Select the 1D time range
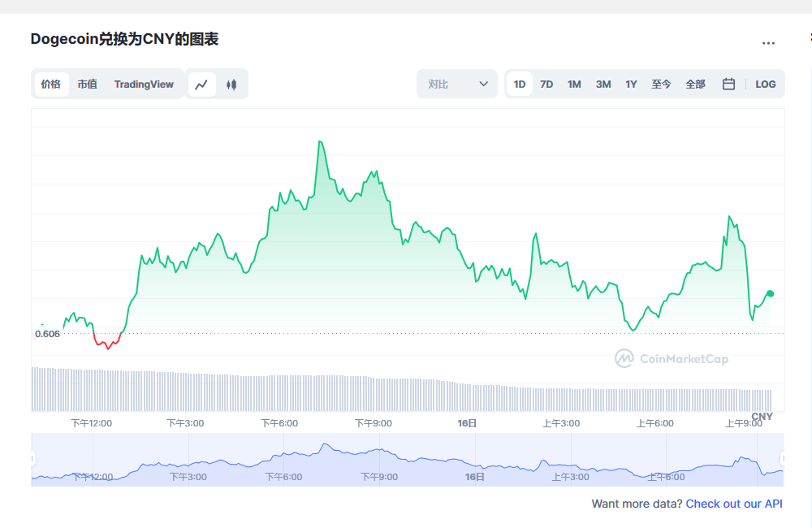The height and width of the screenshot is (528, 812). [520, 84]
